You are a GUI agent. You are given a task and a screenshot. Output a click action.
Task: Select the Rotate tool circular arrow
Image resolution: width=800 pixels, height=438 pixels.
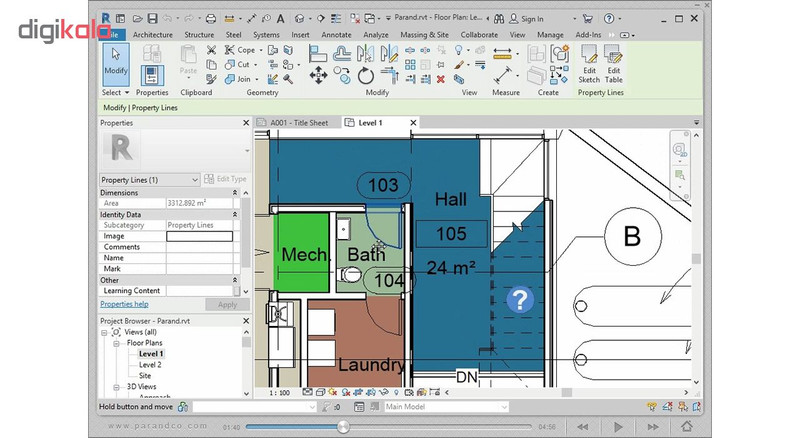coord(365,76)
